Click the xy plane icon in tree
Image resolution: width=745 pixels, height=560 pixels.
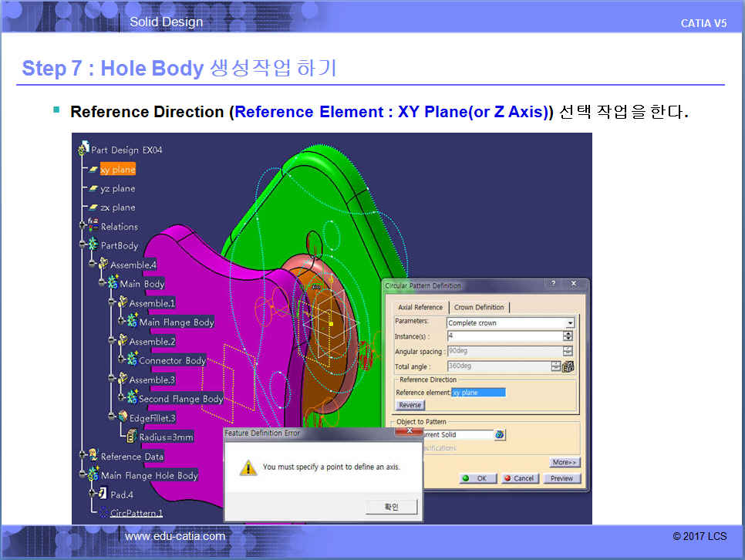(x=93, y=170)
